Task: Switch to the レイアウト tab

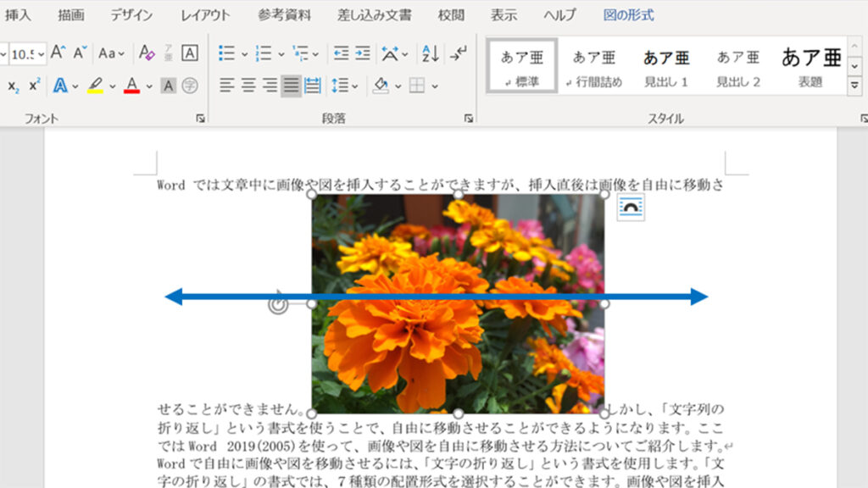Action: pyautogui.click(x=205, y=15)
